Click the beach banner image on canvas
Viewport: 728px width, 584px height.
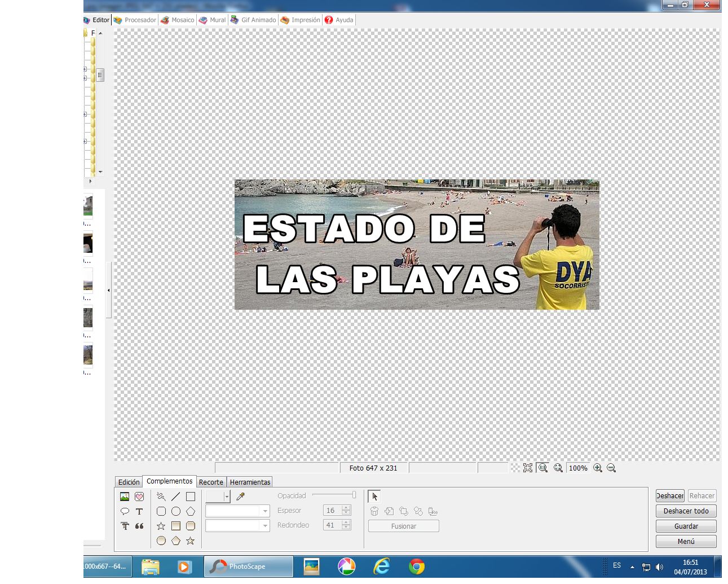coord(417,244)
